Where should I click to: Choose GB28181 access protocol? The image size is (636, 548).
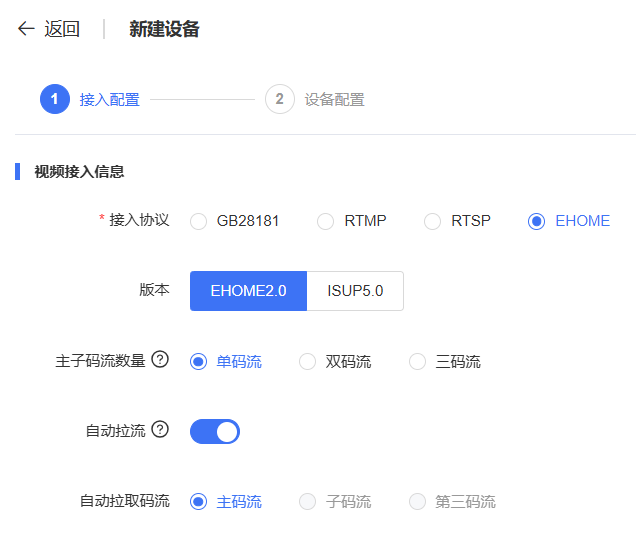[x=235, y=221]
